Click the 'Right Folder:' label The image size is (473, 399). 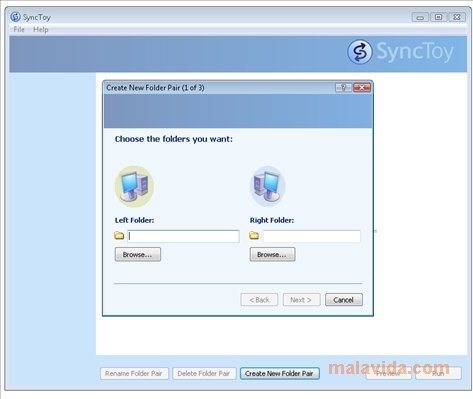tap(272, 220)
